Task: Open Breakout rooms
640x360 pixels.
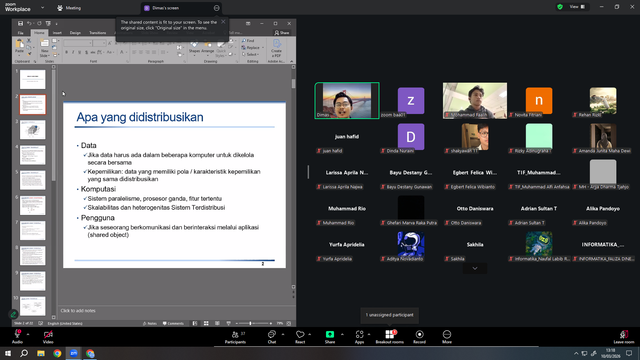Action: [x=389, y=337]
